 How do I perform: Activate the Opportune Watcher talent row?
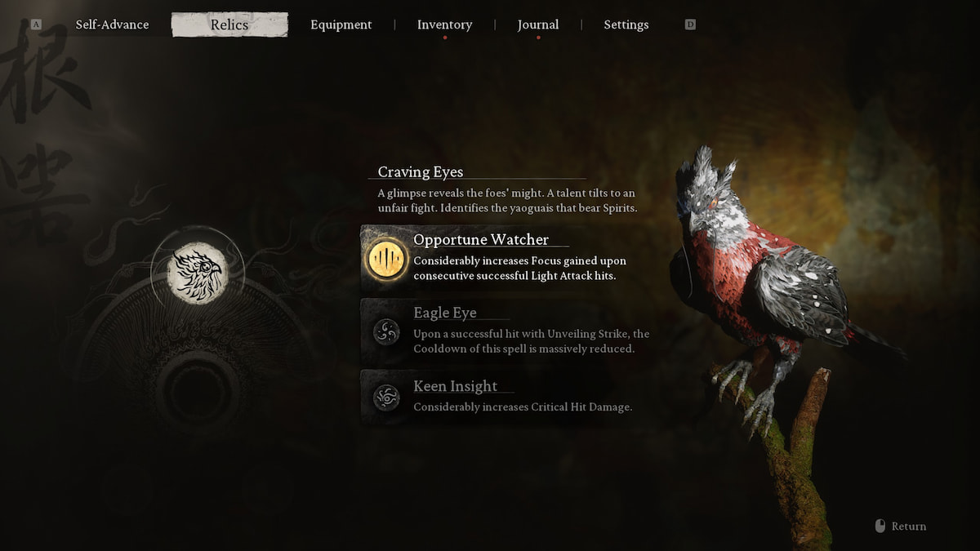click(506, 259)
